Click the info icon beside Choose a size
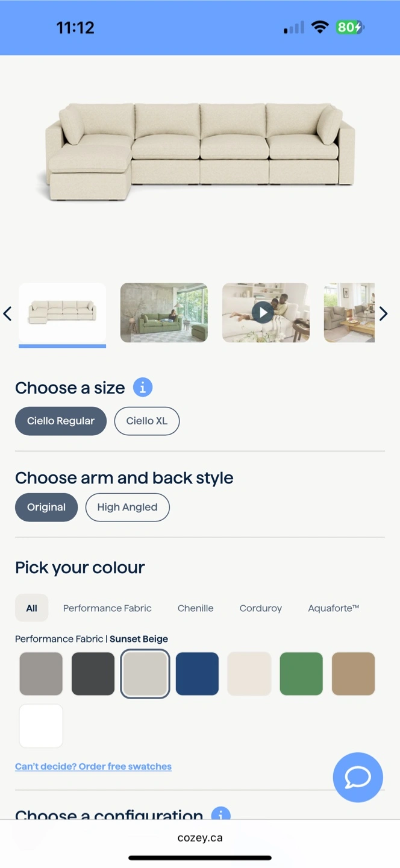Screen dimensions: 400x868 click(x=143, y=388)
